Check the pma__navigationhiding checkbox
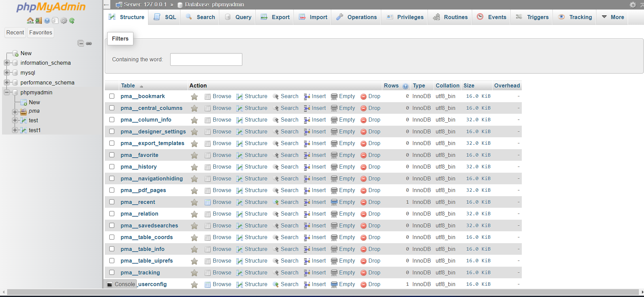Image resolution: width=644 pixels, height=297 pixels. tap(112, 178)
